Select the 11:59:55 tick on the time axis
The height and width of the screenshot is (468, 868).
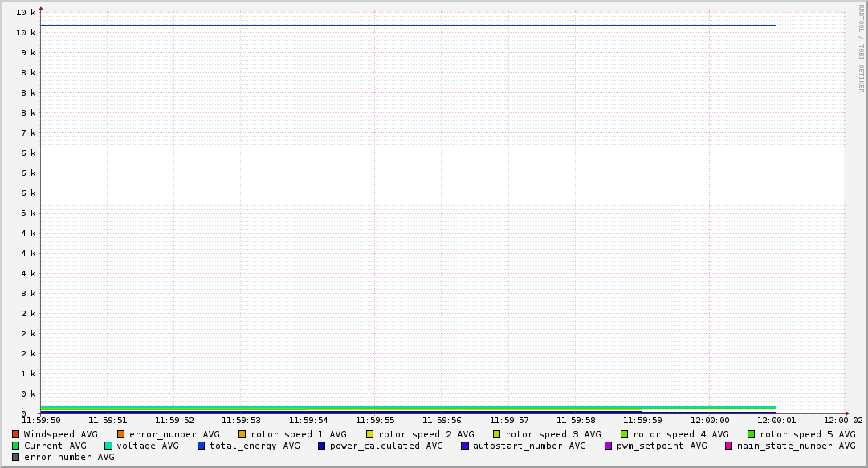[375, 420]
